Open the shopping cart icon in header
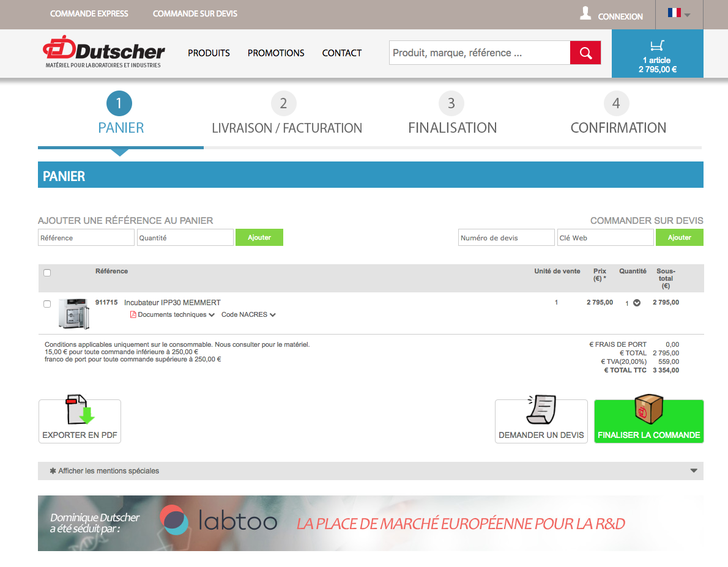Viewport: 728px width, 567px height. pos(657,45)
